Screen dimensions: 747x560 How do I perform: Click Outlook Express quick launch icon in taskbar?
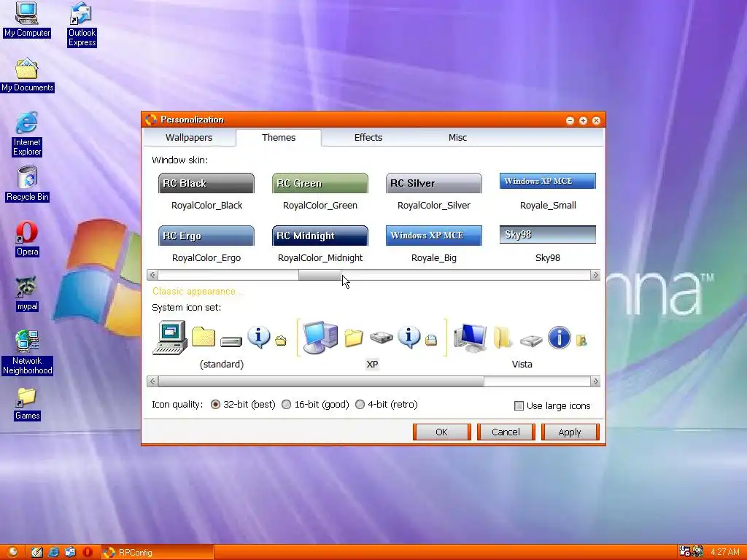pos(71,552)
